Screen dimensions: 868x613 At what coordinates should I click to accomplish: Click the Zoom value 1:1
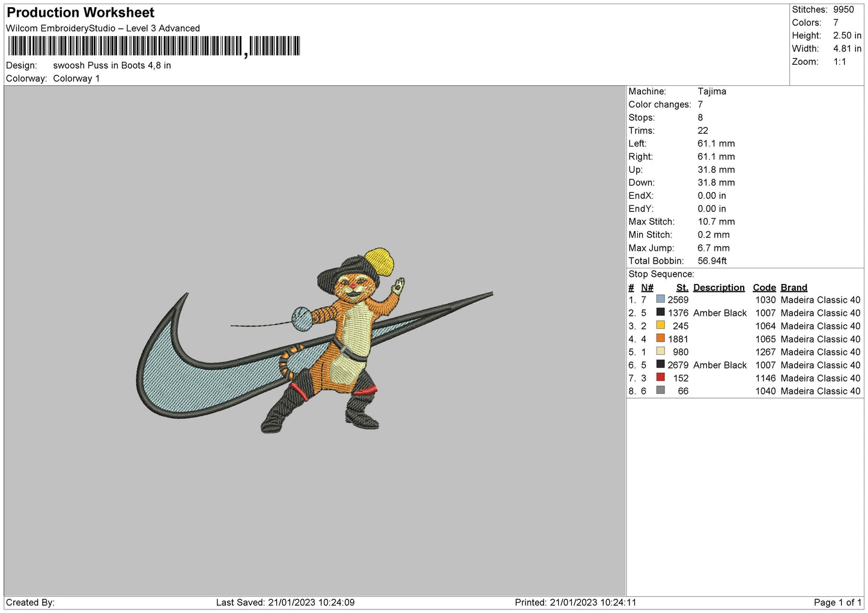click(839, 62)
